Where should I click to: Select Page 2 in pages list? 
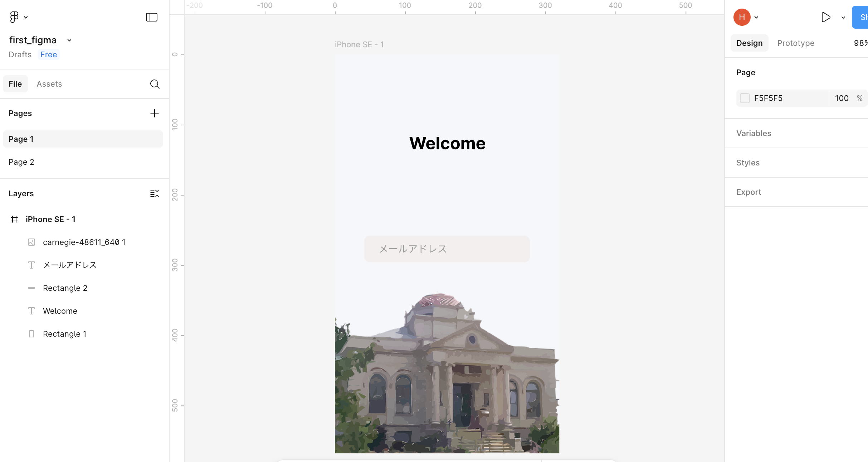coord(83,162)
